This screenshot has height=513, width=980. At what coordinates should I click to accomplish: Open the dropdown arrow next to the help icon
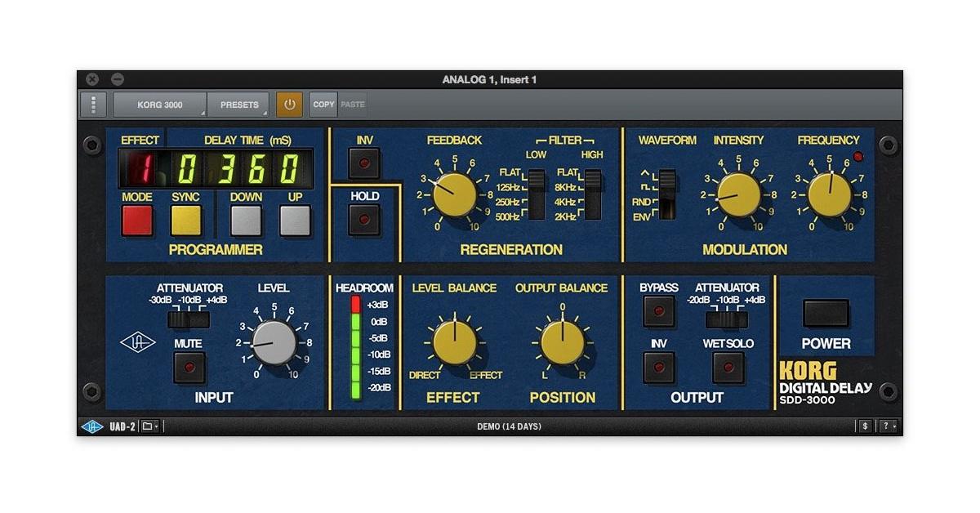pos(894,426)
